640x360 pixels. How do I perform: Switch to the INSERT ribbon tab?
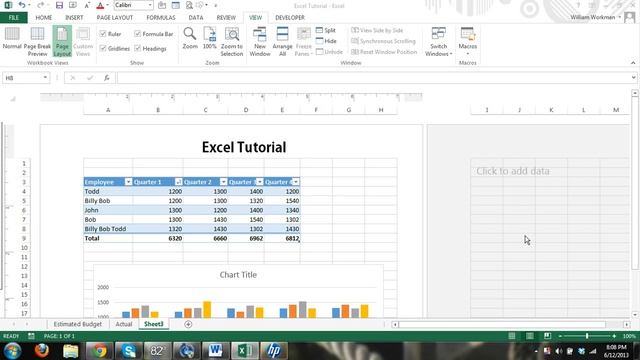pos(74,18)
